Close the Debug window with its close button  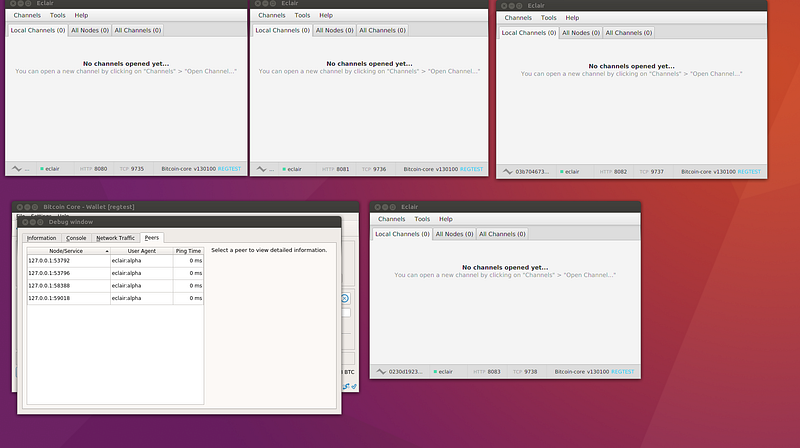(25, 222)
